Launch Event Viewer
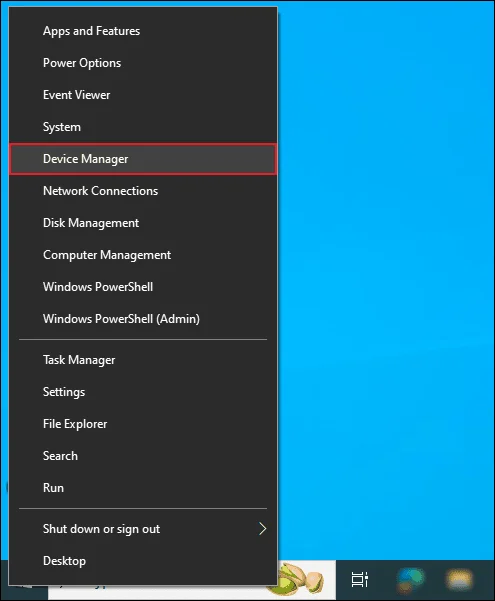 point(143,95)
